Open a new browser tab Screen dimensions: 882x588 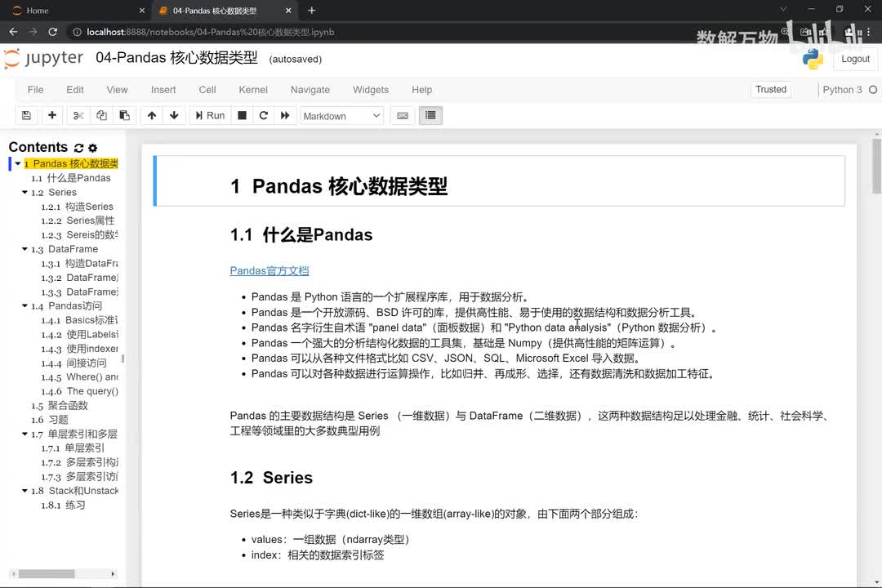click(312, 10)
